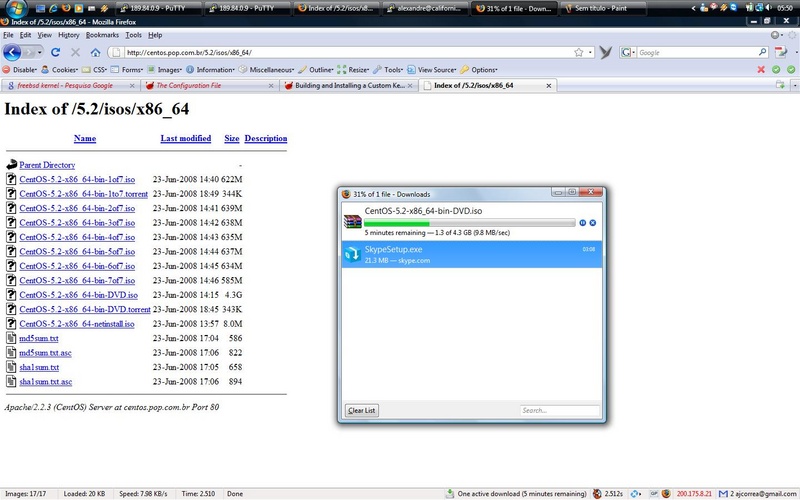
Task: Reload the current page
Action: point(56,52)
